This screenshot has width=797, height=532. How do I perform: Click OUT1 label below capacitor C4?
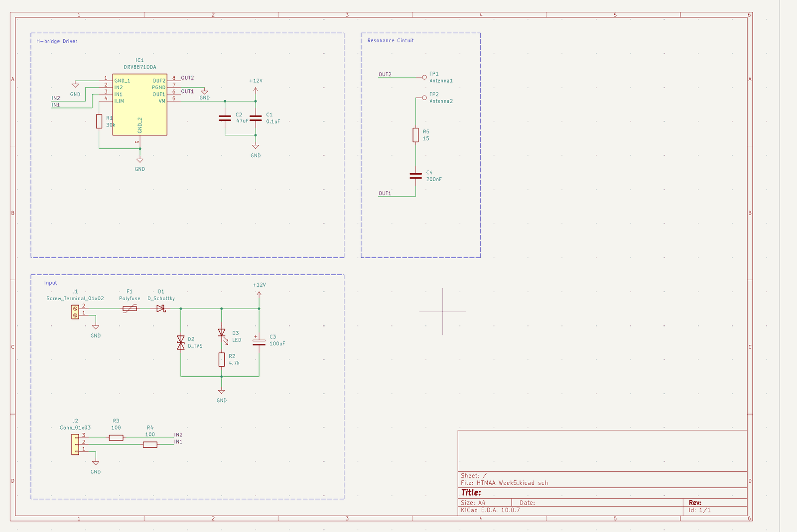pyautogui.click(x=385, y=193)
